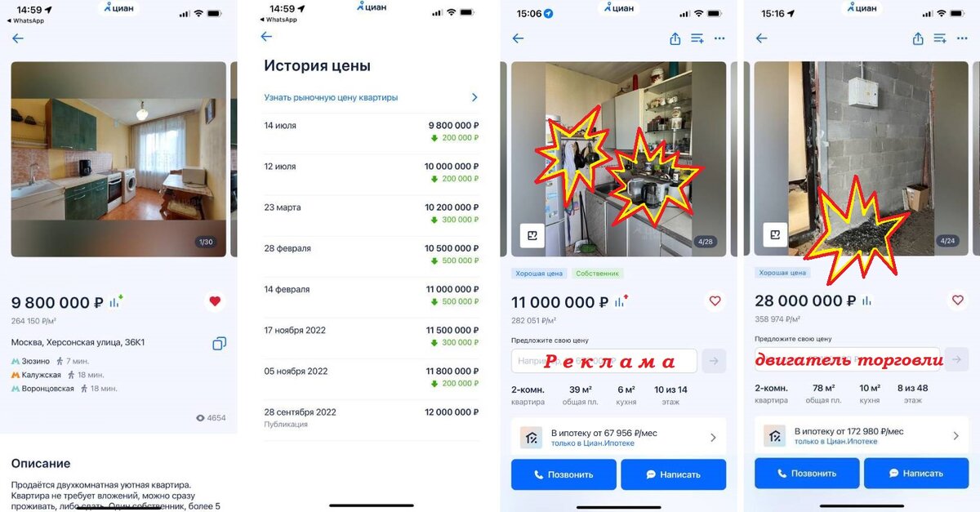Screen dimensions: 980x512
Task: Tap Позвонить on the 28 000 000 ₽ listing
Action: [x=807, y=473]
